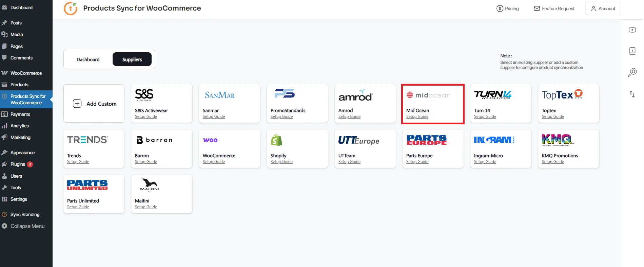Open Payments menu item
The width and height of the screenshot is (644, 267).
pos(26,114)
